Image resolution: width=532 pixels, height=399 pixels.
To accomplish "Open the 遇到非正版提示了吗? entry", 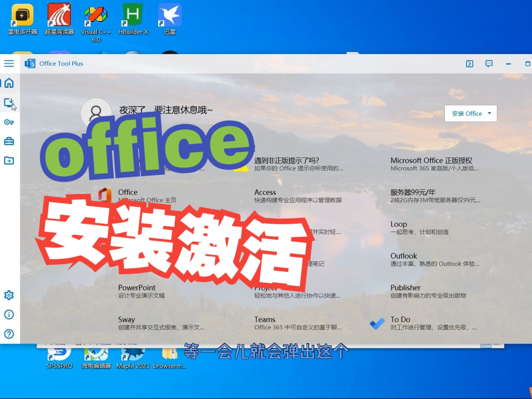I will tap(299, 164).
